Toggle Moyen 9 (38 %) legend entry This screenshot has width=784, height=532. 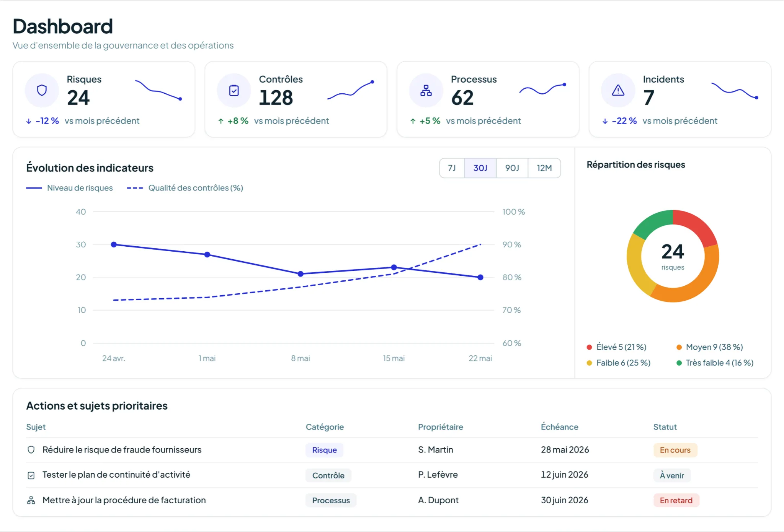tap(710, 347)
